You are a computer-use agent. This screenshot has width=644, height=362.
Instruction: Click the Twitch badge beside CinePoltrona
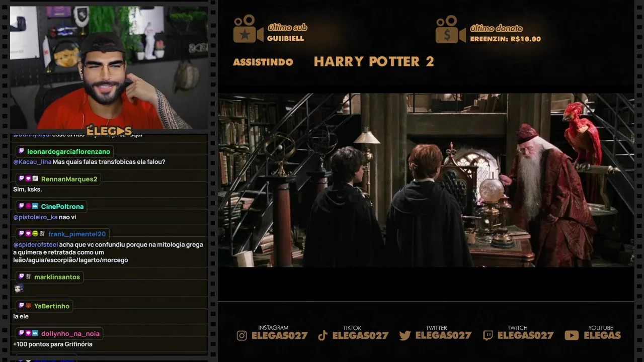21,207
